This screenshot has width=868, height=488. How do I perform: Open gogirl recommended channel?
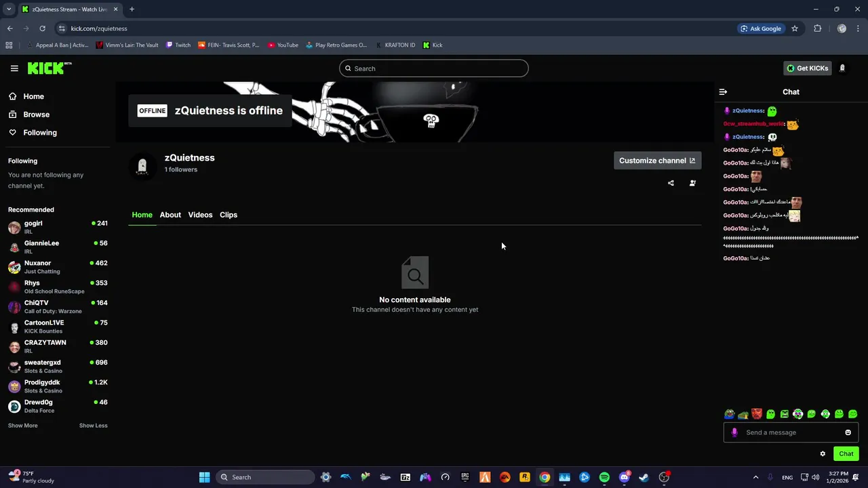coord(58,227)
